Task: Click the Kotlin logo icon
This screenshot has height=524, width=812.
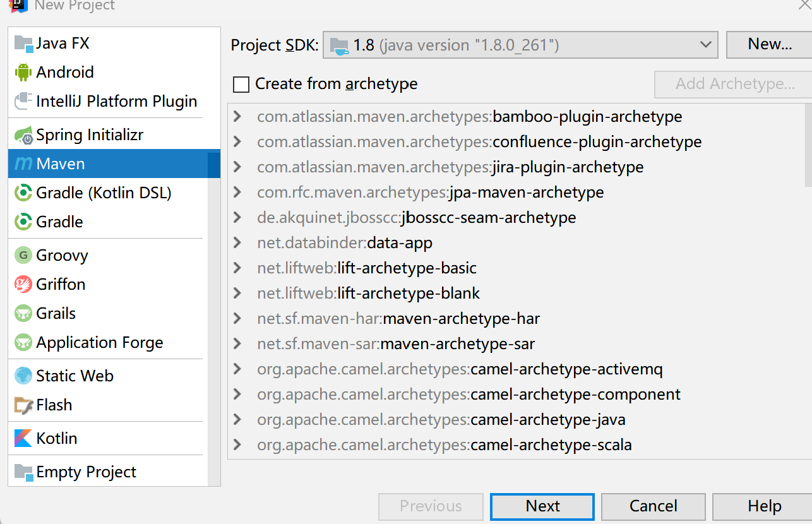Action: tap(23, 439)
